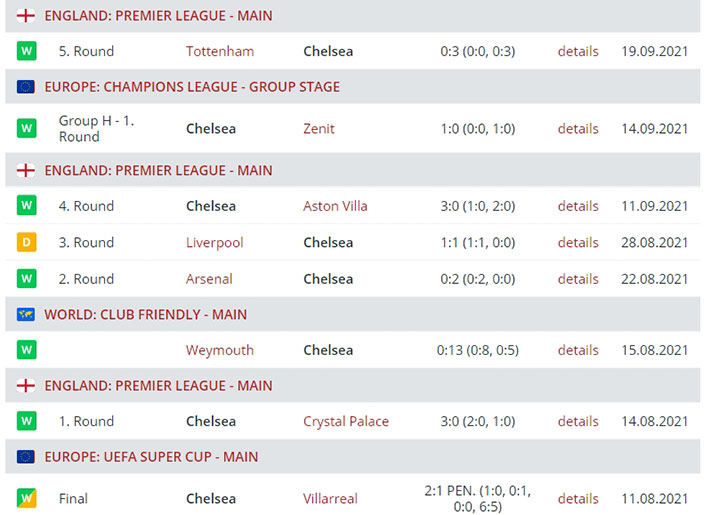View details of Liverpool vs Chelsea draw
The image size is (711, 515).
point(578,242)
